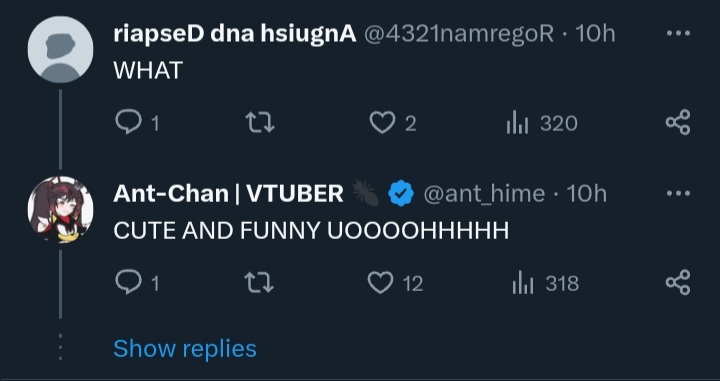The width and height of the screenshot is (720, 381).
Task: Visit the @ant_hime handle
Action: (484, 194)
